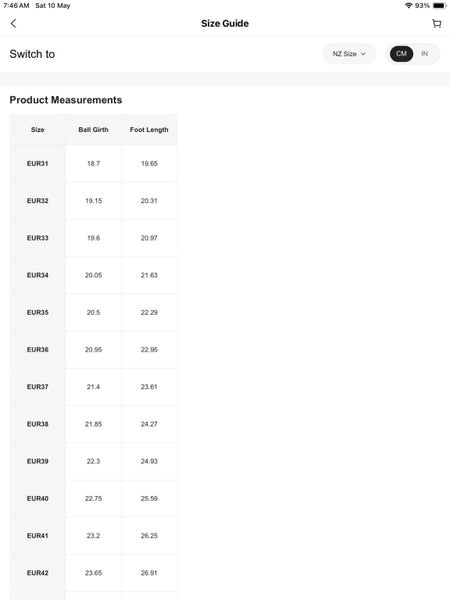
Task: Switch measurements to CM
Action: [x=401, y=54]
